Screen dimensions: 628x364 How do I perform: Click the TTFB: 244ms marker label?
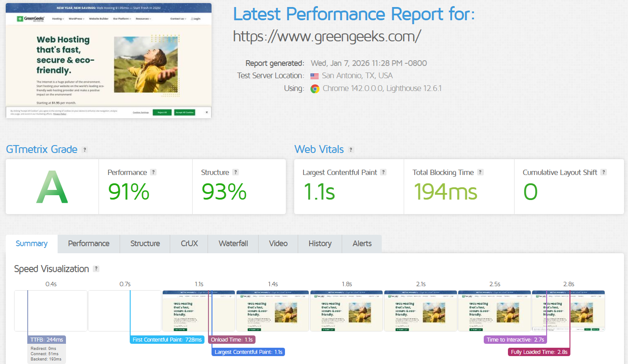[x=47, y=340]
